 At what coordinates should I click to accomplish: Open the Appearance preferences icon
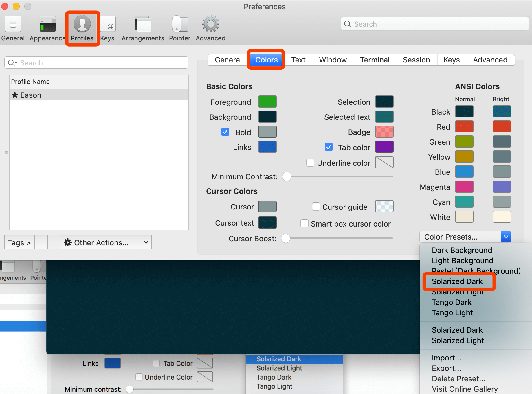tap(47, 24)
